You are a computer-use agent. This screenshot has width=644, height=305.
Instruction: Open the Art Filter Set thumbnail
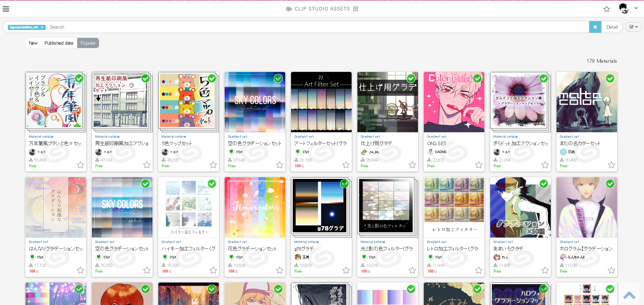(x=321, y=102)
